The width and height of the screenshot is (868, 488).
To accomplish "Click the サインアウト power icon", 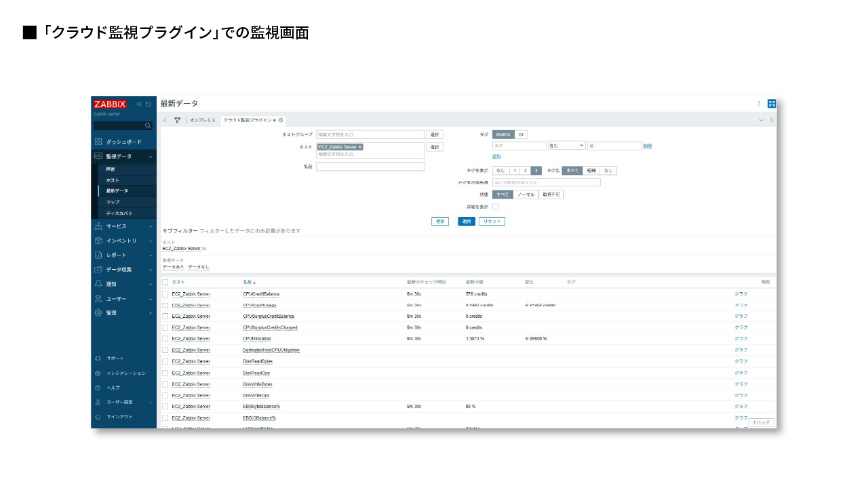I will point(98,417).
